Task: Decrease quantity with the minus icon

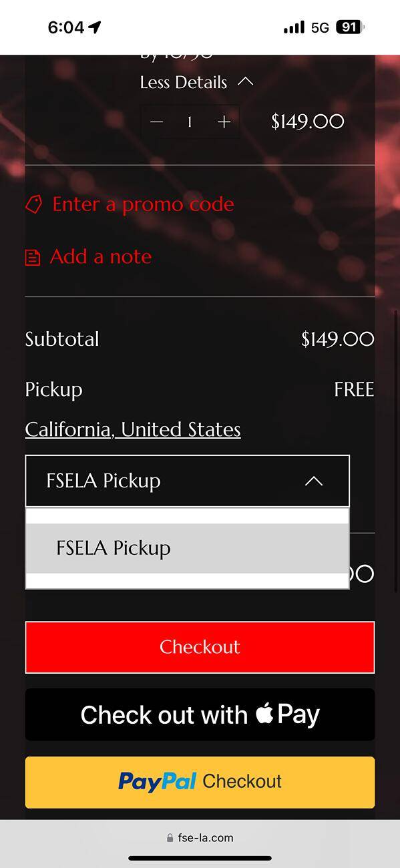Action: (x=157, y=122)
